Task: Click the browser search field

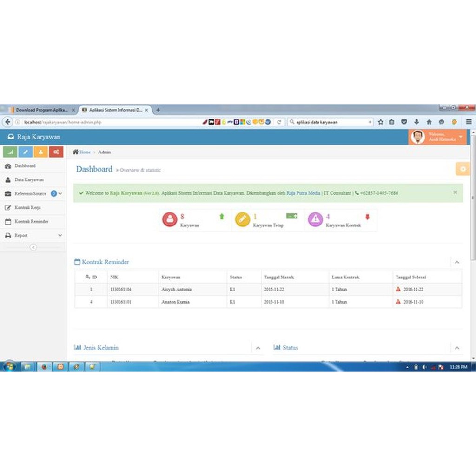Action: coord(330,122)
